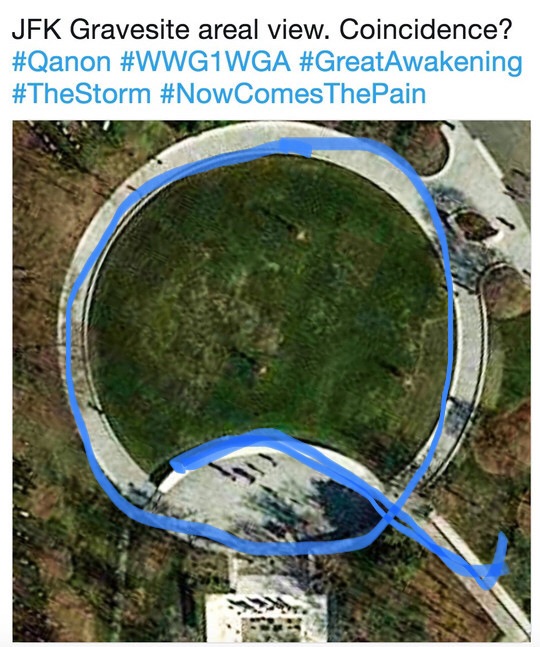540x647 pixels.
Task: Click the thick blue mark atop the Q
Action: pos(295,147)
